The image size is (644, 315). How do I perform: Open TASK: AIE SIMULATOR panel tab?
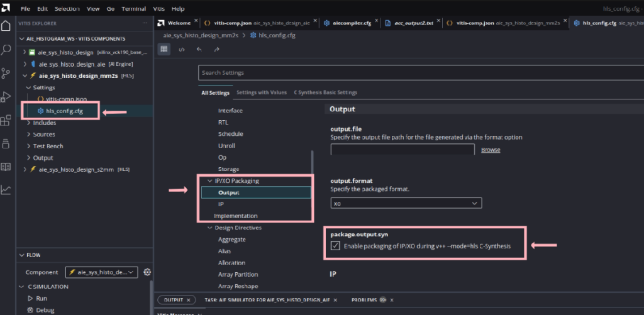[267, 300]
